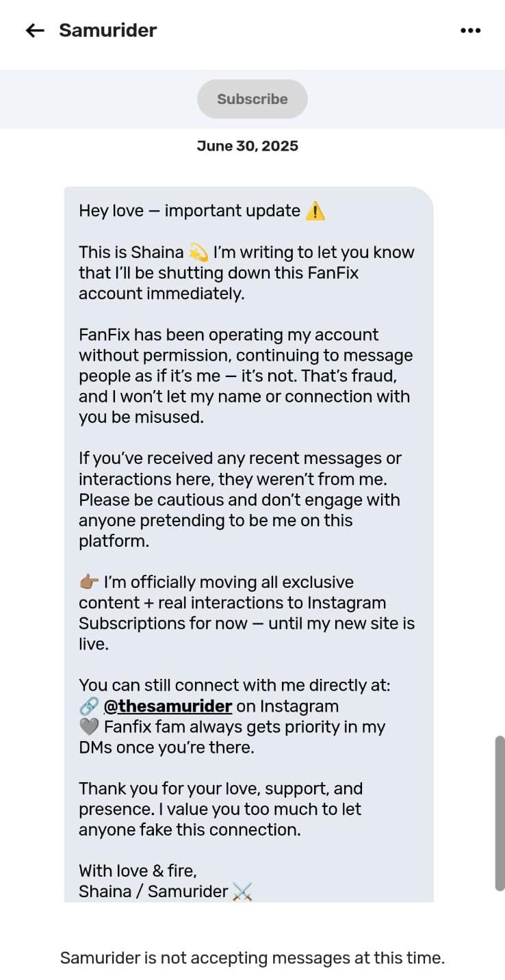Click the crossed swords emoji

point(242,892)
